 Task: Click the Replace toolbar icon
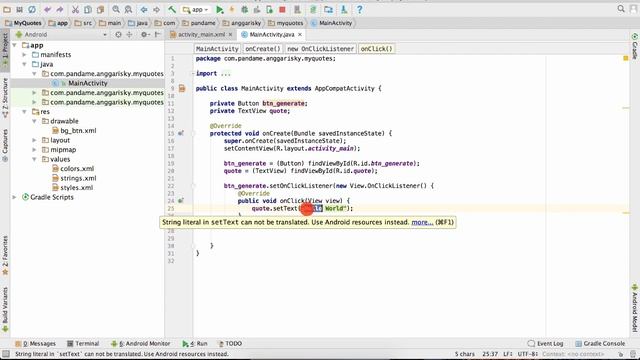128,9
